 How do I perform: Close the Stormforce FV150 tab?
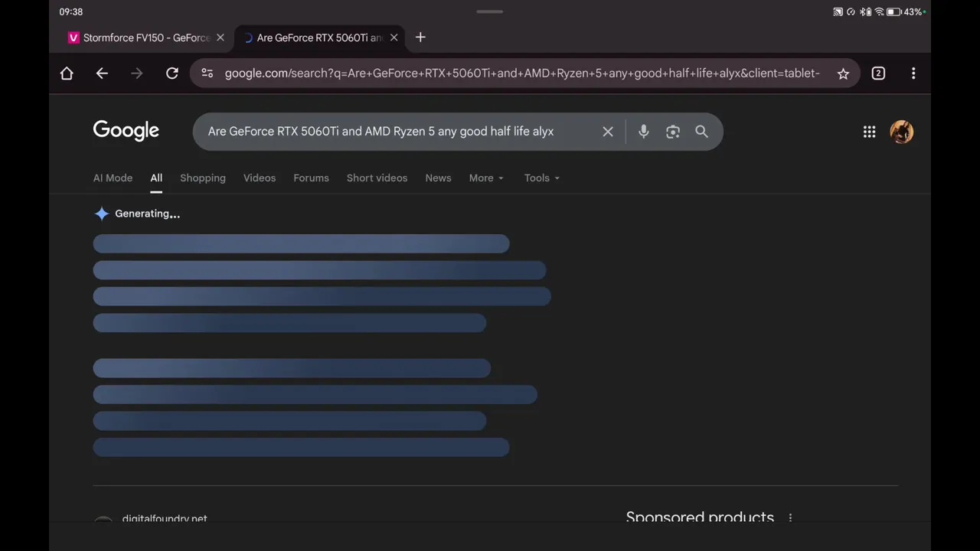pyautogui.click(x=220, y=37)
